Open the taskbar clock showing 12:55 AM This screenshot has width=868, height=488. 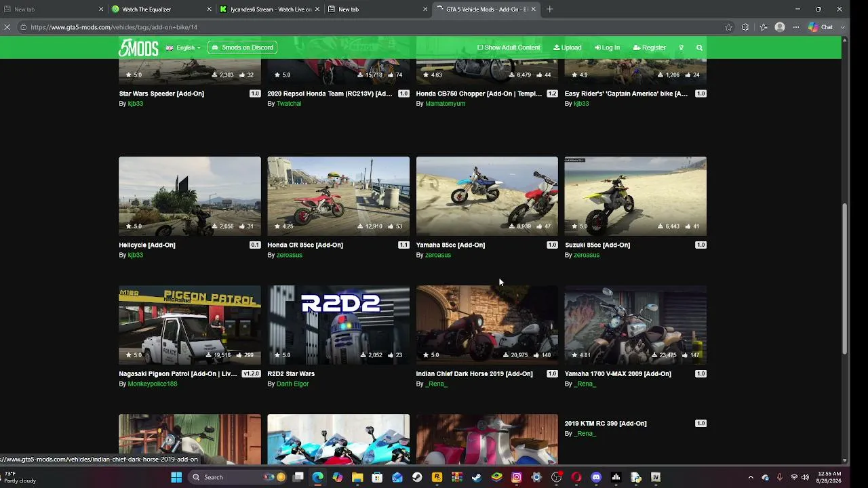tap(829, 477)
